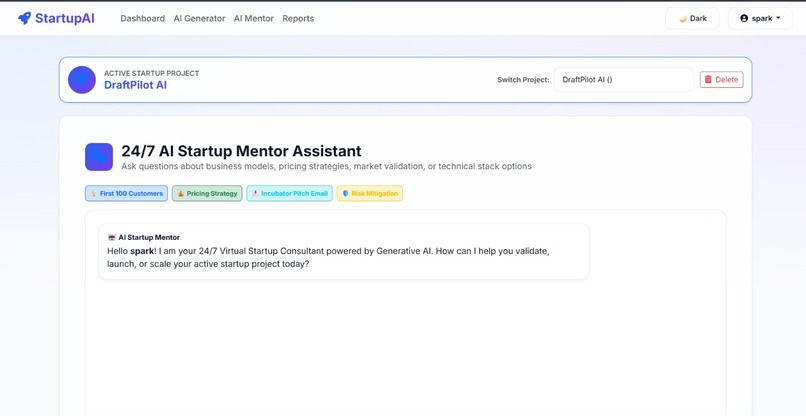Select the First 100 Customers prompt chip

[126, 193]
